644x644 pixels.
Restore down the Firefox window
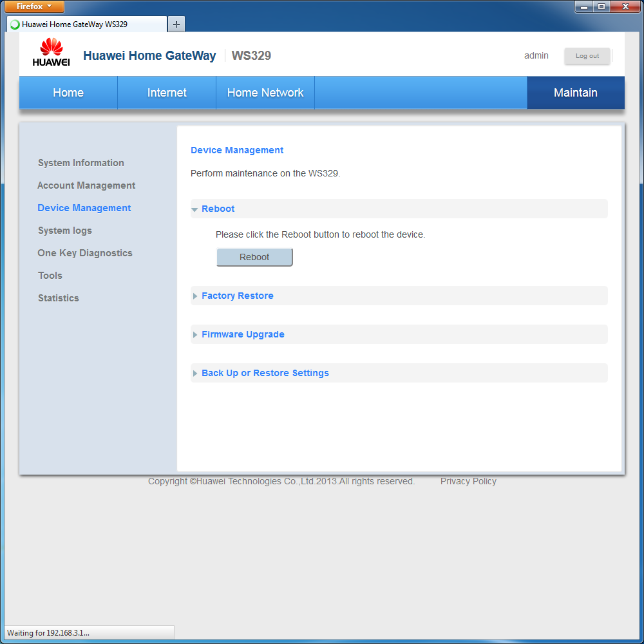point(601,6)
